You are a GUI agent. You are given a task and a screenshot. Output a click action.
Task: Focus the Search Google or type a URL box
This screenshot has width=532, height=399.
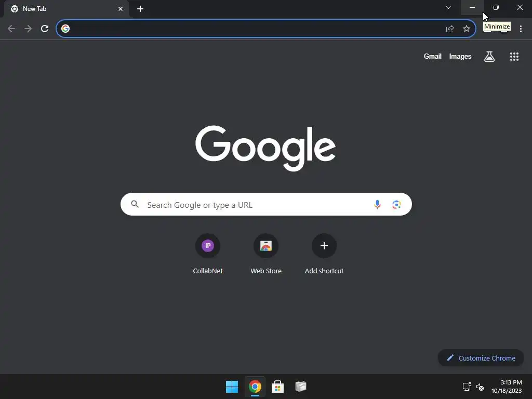[x=266, y=204]
